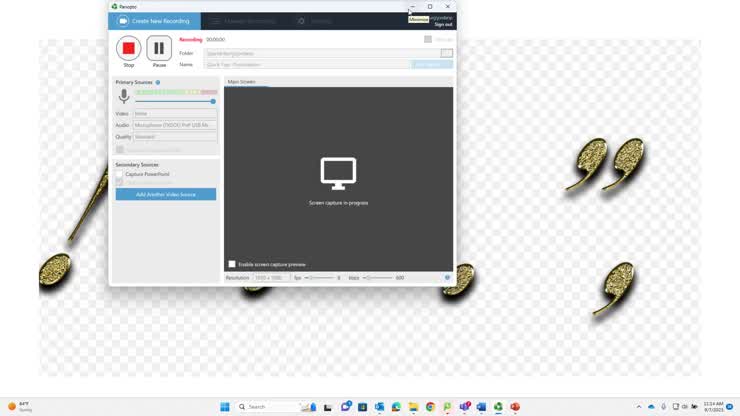The height and width of the screenshot is (416, 740).
Task: Open the Quality dropdown
Action: (175, 137)
